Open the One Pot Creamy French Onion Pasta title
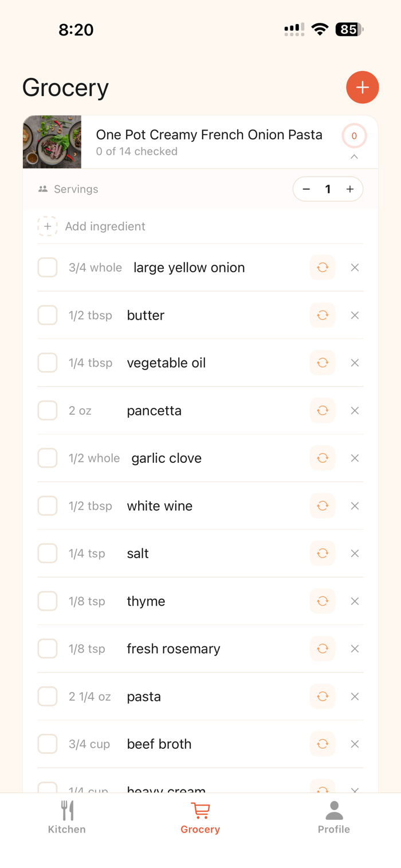Screen dimensions: 401x868 [x=209, y=135]
